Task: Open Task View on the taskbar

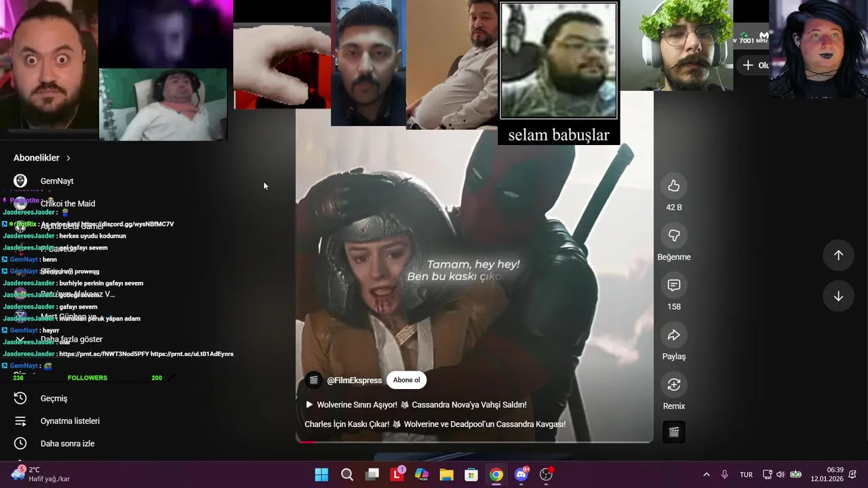Action: point(372,474)
